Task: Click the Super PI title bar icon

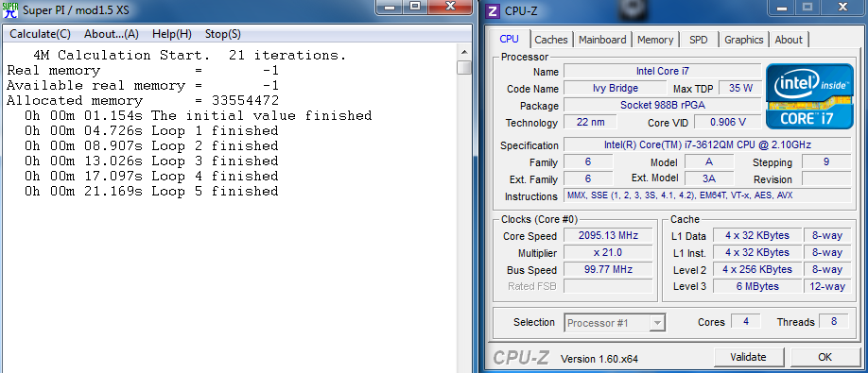Action: pyautogui.click(x=10, y=10)
